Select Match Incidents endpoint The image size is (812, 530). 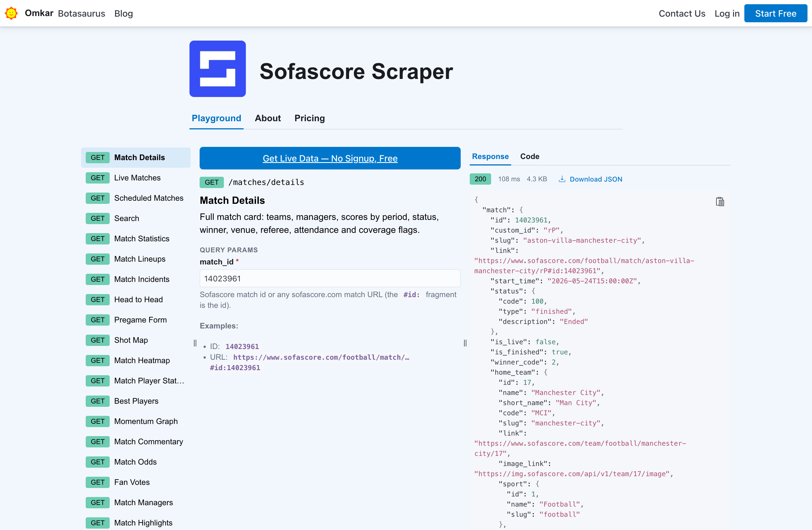click(136, 279)
